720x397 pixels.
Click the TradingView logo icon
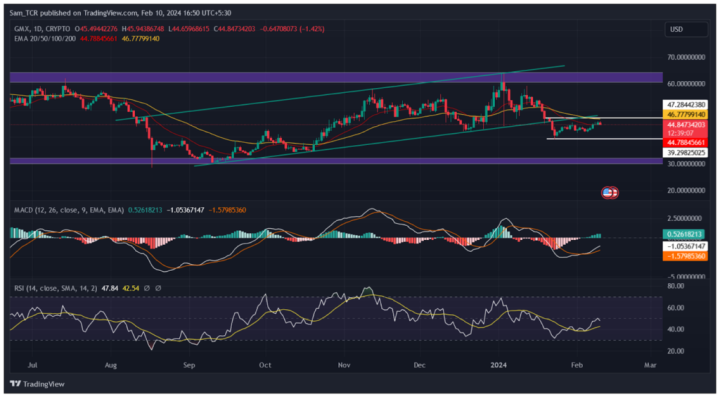15,384
